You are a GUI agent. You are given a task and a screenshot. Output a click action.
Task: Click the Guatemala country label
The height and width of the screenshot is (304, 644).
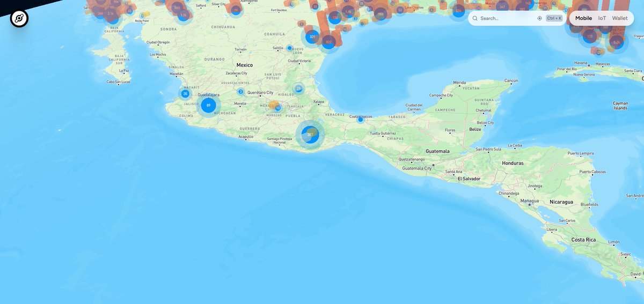click(437, 151)
